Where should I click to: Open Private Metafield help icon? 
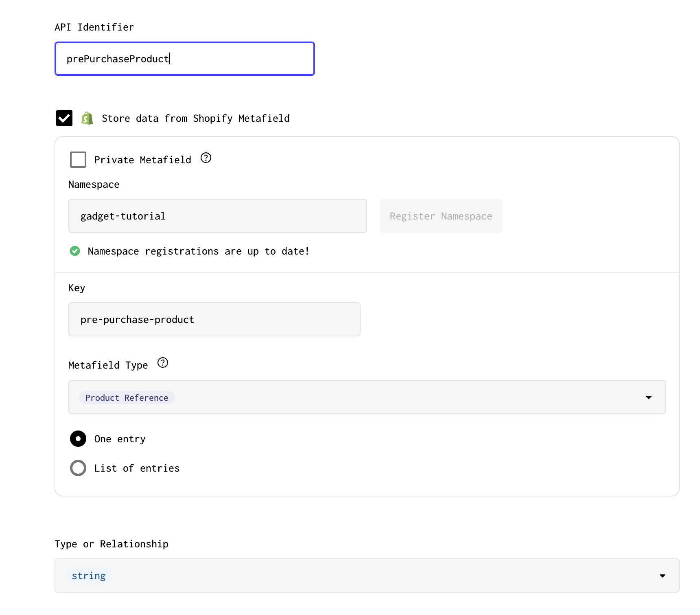pyautogui.click(x=206, y=158)
